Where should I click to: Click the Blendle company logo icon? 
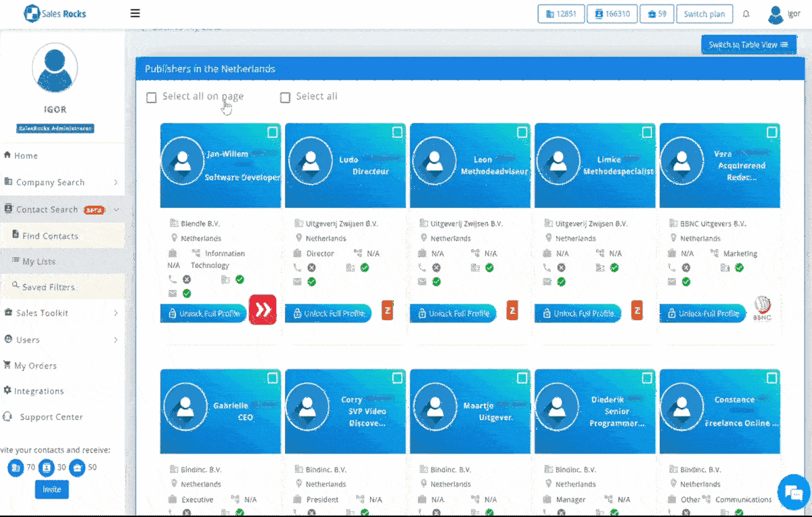[x=263, y=310]
